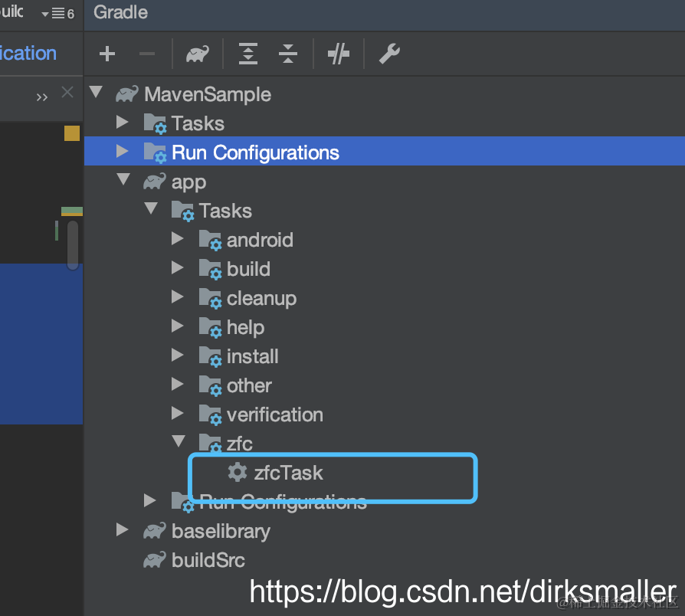Screen dimensions: 685x616
Task: Click the buildSrc elephant icon
Action: click(154, 560)
